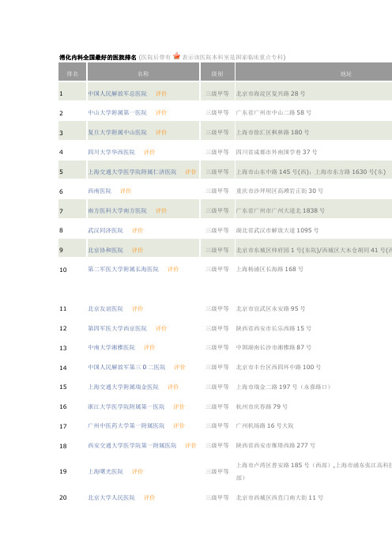Screen dimensions: 392x555
Task: Click 评价 next to 广州中医药大学第一附属医院
Action: [179, 426]
